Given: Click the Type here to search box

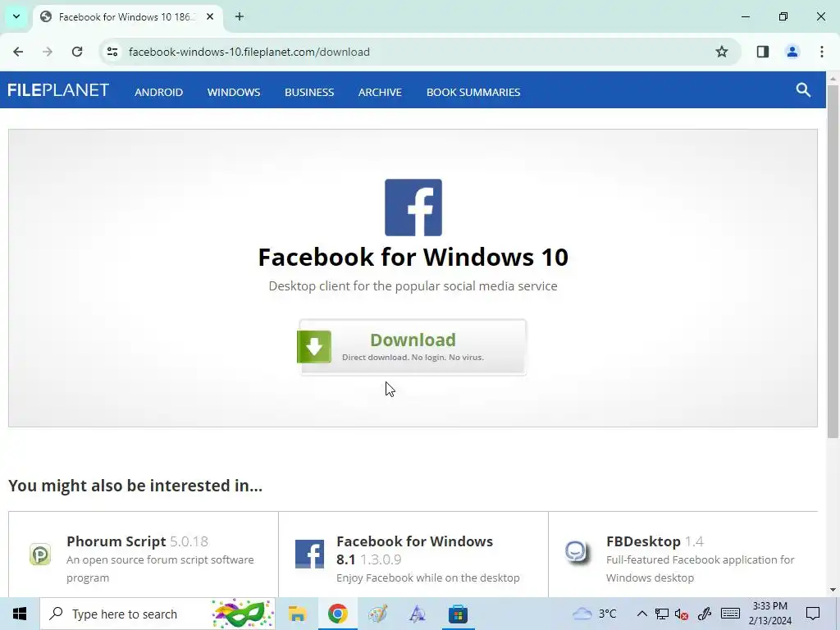Looking at the screenshot, I should click(157, 614).
